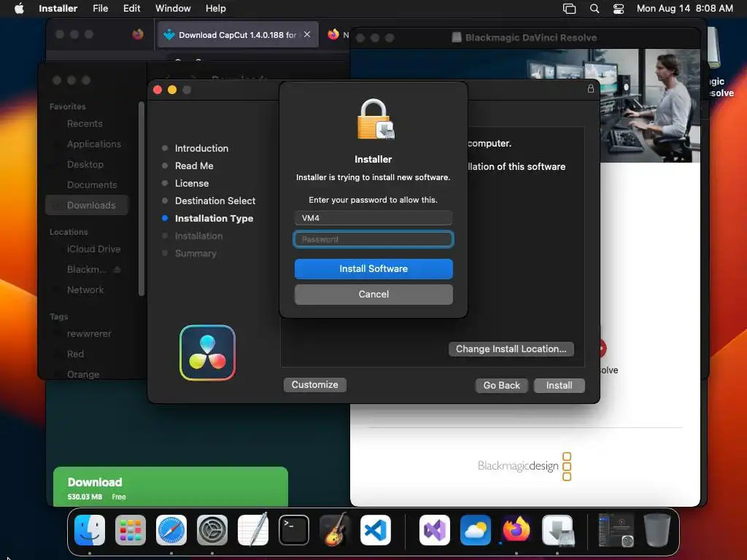Open Finder from the Dock

tap(90, 530)
